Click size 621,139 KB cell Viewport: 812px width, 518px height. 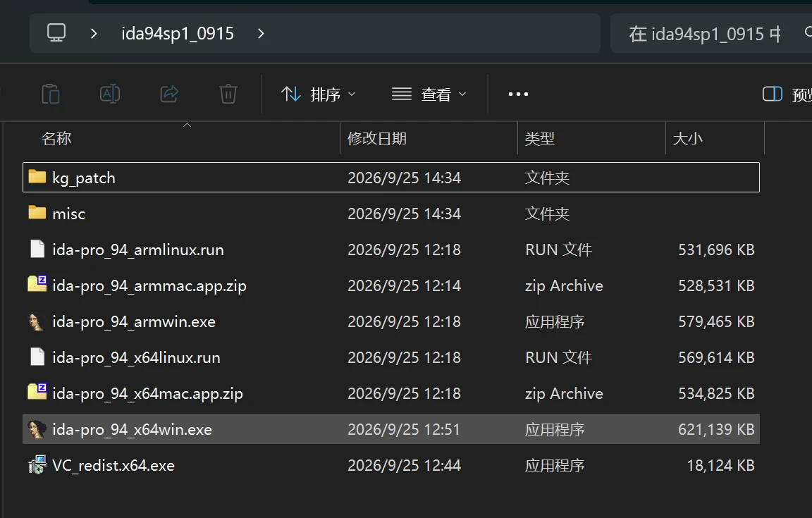click(716, 429)
